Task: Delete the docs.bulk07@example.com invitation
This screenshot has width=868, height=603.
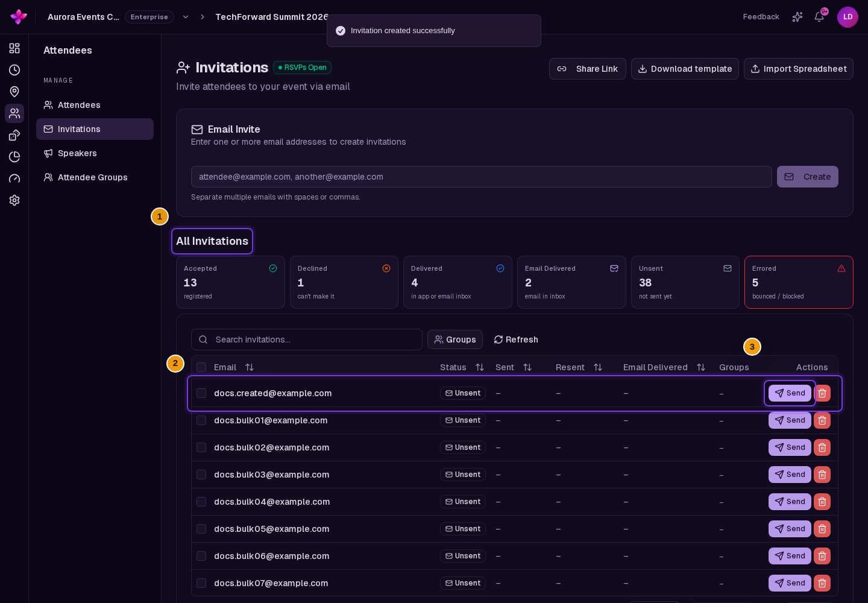Action: pyautogui.click(x=822, y=583)
